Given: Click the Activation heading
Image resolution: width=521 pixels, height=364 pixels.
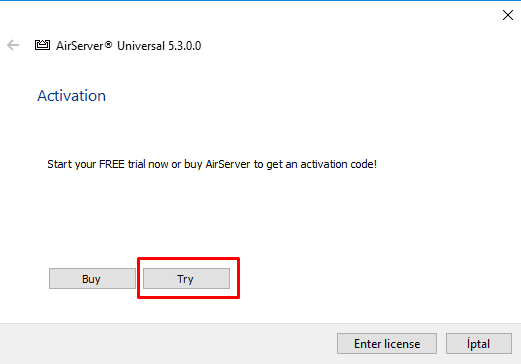Looking at the screenshot, I should pyautogui.click(x=71, y=96).
